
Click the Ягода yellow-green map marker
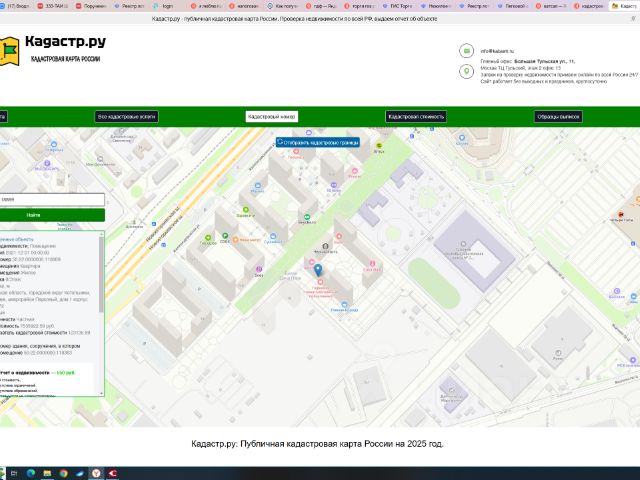(x=379, y=145)
